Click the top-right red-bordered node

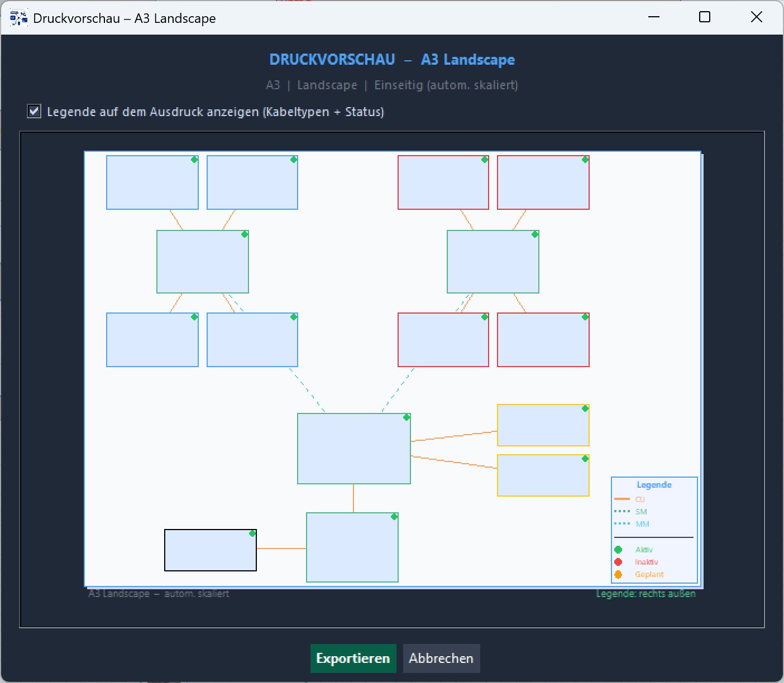tap(543, 182)
